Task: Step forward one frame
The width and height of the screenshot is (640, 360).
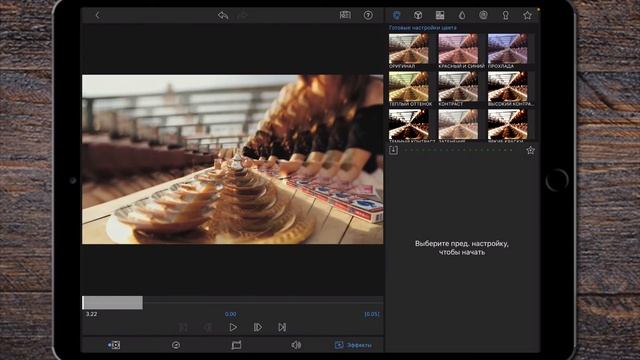Action: tap(258, 327)
